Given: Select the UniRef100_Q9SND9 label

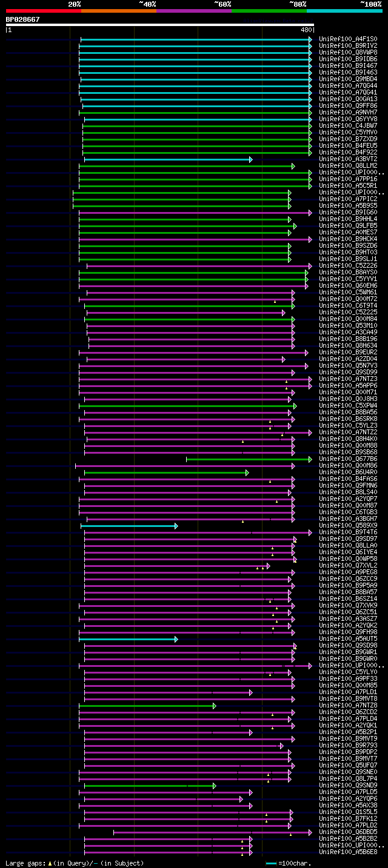Looking at the screenshot, I should point(348,786).
